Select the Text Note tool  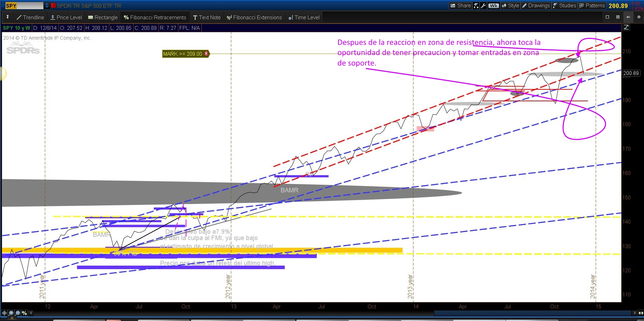(x=207, y=18)
